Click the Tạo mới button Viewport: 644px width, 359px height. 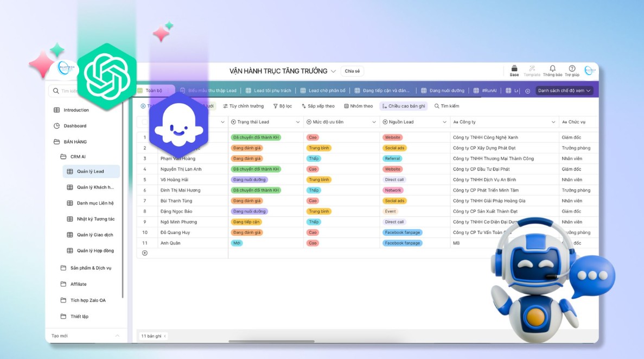tap(60, 336)
